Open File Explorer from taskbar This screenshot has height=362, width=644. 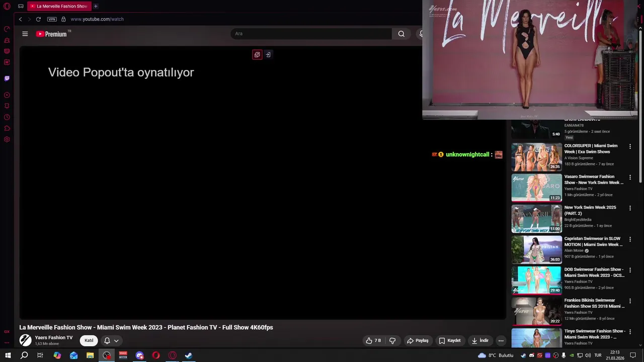click(90, 355)
